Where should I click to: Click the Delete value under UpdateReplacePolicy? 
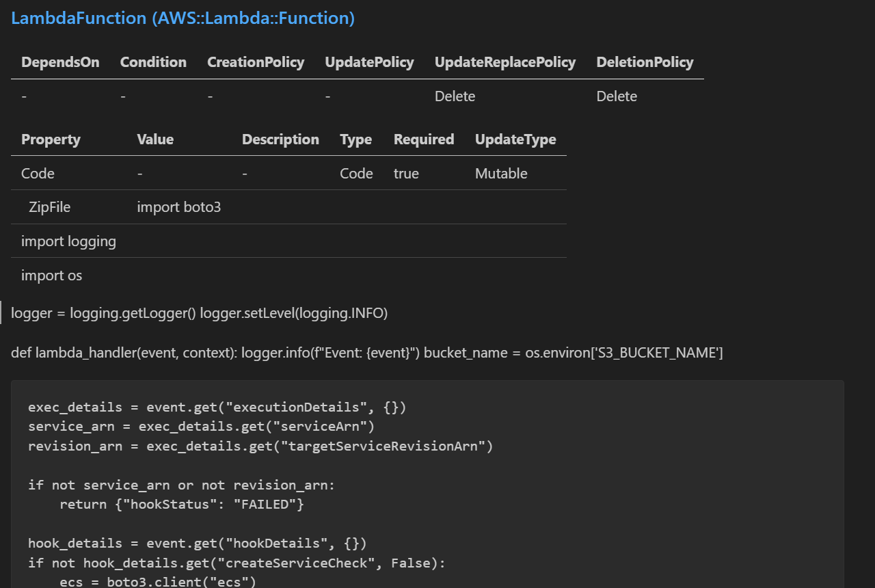(x=455, y=96)
